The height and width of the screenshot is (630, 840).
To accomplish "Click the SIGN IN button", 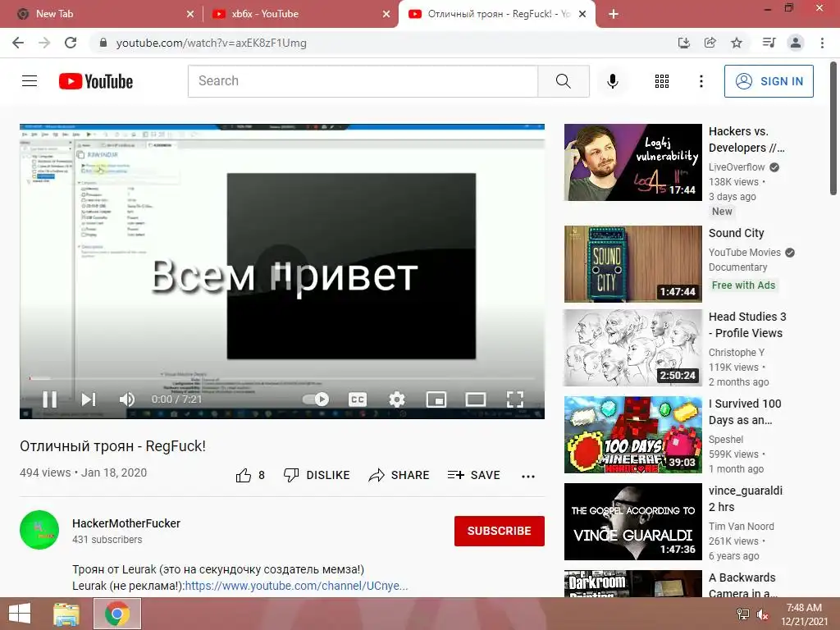I will 769,81.
